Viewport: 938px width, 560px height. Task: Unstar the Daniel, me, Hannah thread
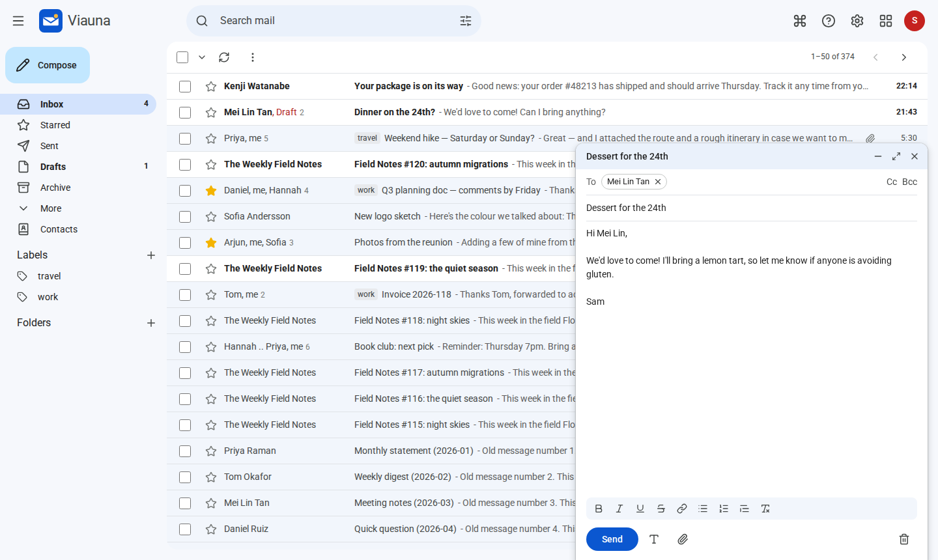(211, 190)
